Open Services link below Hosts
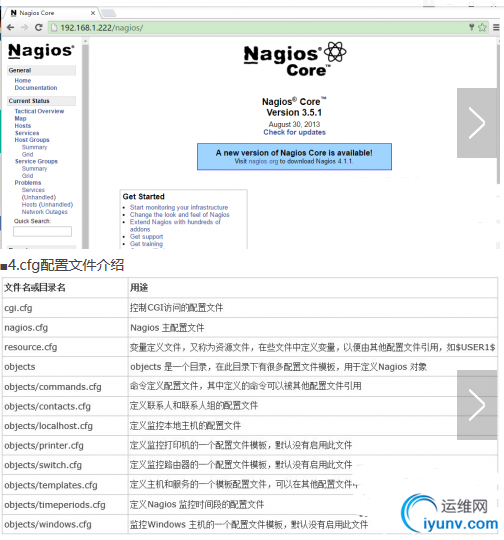This screenshot has height=540, width=504. [27, 133]
